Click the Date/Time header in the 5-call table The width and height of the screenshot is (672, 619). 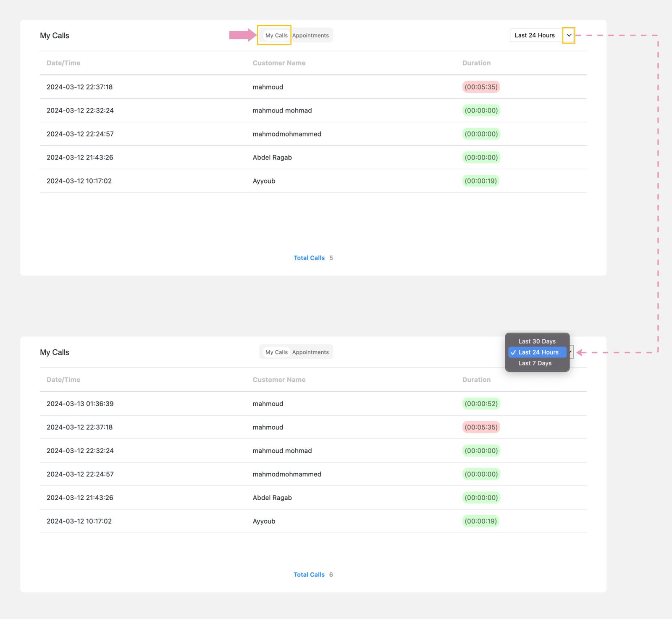tap(63, 63)
